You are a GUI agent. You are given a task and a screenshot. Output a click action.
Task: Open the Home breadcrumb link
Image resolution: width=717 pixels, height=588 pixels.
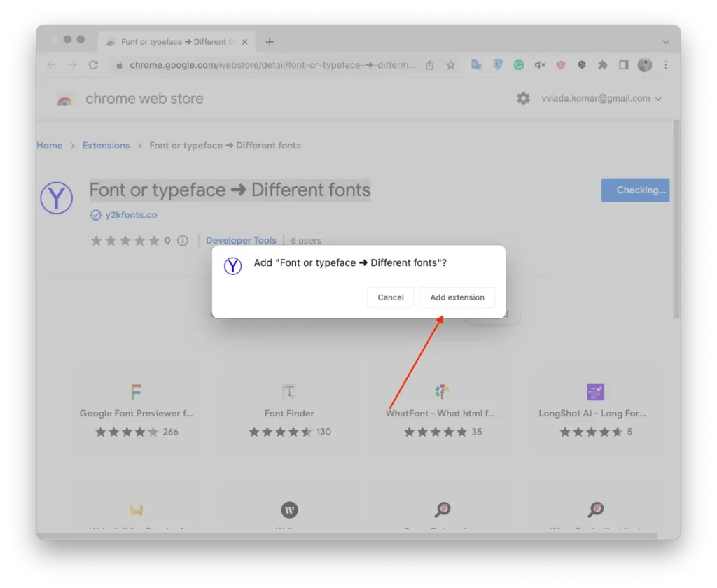50,146
